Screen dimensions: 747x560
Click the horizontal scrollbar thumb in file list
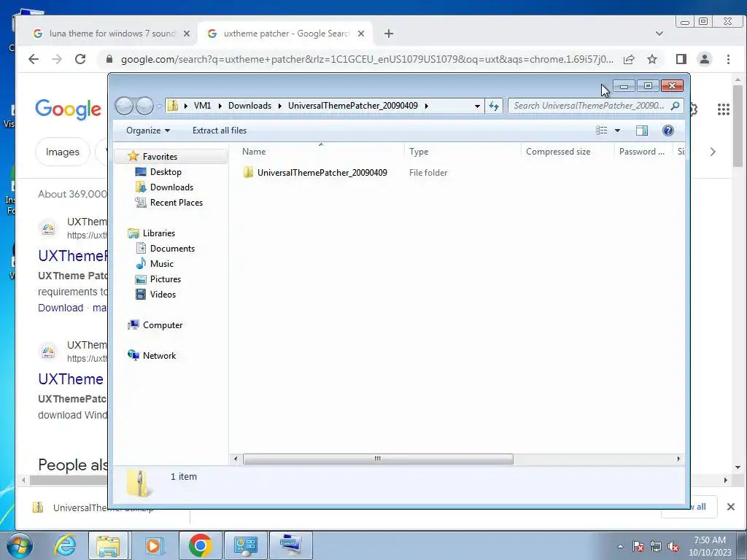pyautogui.click(x=378, y=459)
